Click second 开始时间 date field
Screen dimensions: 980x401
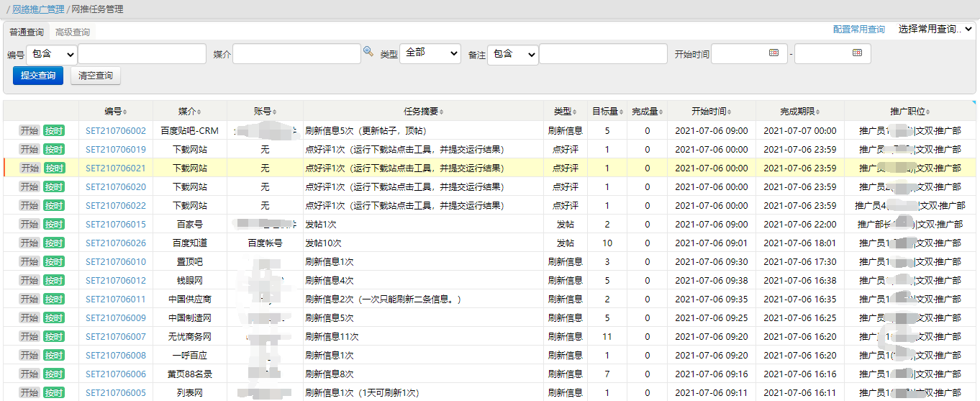(x=832, y=54)
